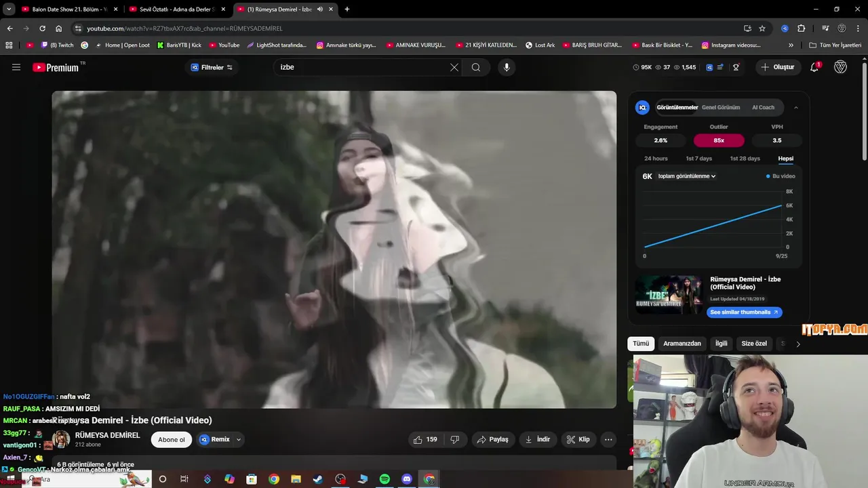Open the YouTube hamburger guide menu
The height and width of the screenshot is (488, 868).
coord(16,67)
